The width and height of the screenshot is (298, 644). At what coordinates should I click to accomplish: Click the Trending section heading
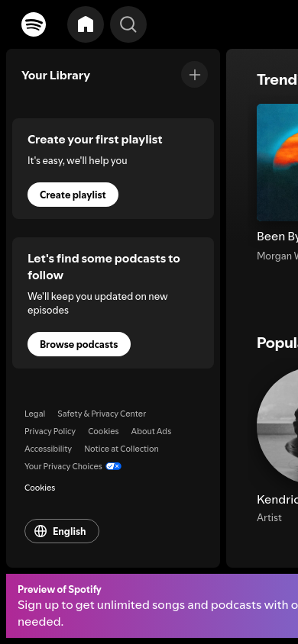tap(277, 79)
